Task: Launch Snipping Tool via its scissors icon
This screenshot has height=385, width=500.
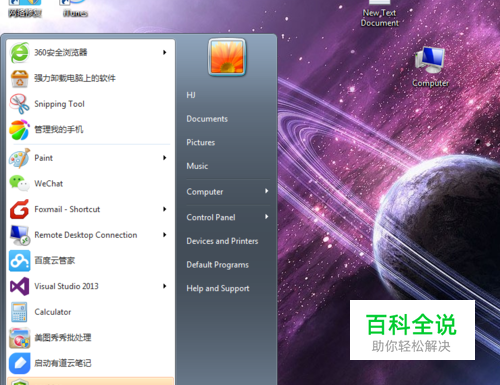Action: (20, 104)
